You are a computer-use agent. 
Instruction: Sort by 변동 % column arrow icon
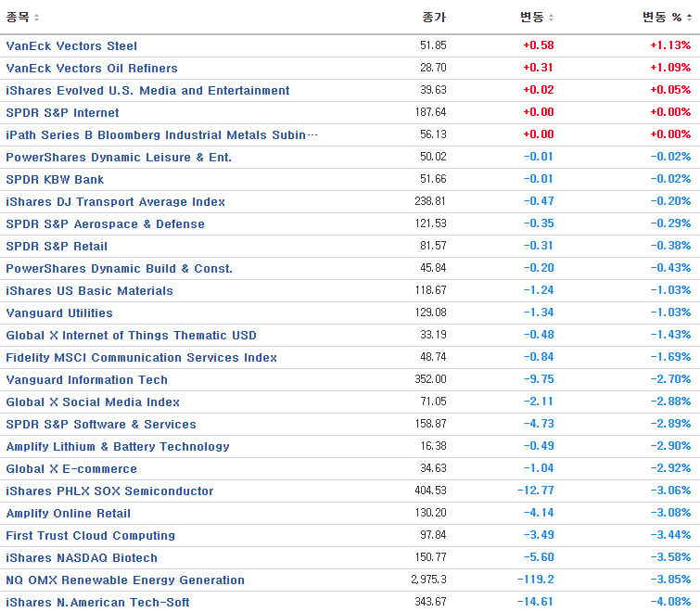pos(689,18)
